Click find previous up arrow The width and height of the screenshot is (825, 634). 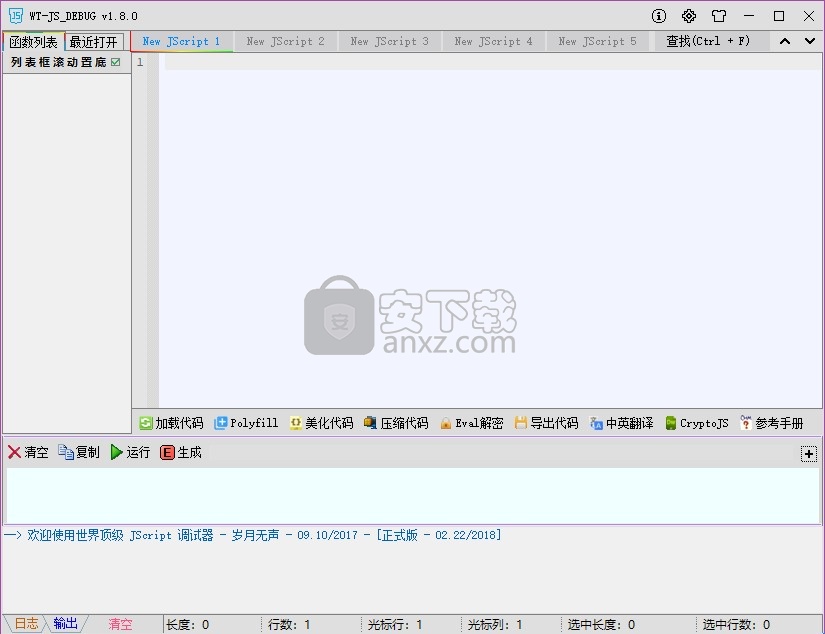(784, 41)
